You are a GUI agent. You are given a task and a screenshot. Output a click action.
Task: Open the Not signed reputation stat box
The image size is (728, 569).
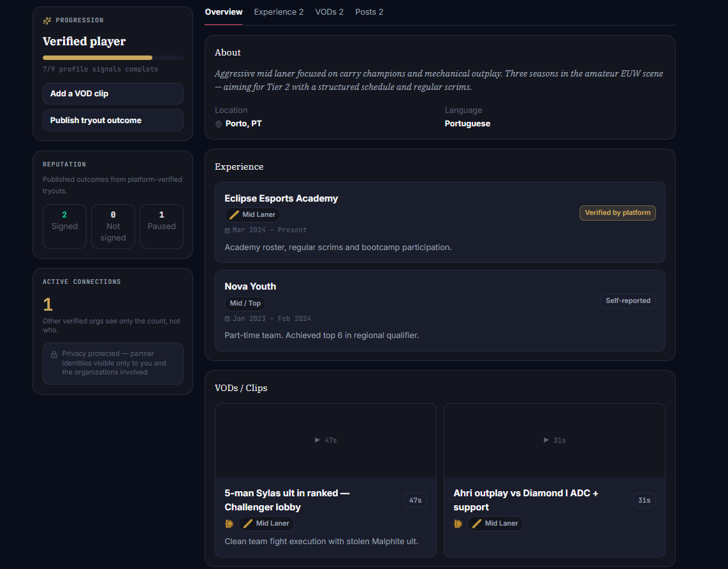point(113,226)
